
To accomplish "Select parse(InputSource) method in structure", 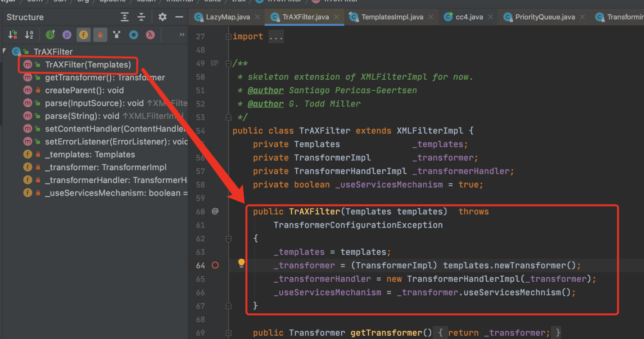I will click(x=94, y=103).
